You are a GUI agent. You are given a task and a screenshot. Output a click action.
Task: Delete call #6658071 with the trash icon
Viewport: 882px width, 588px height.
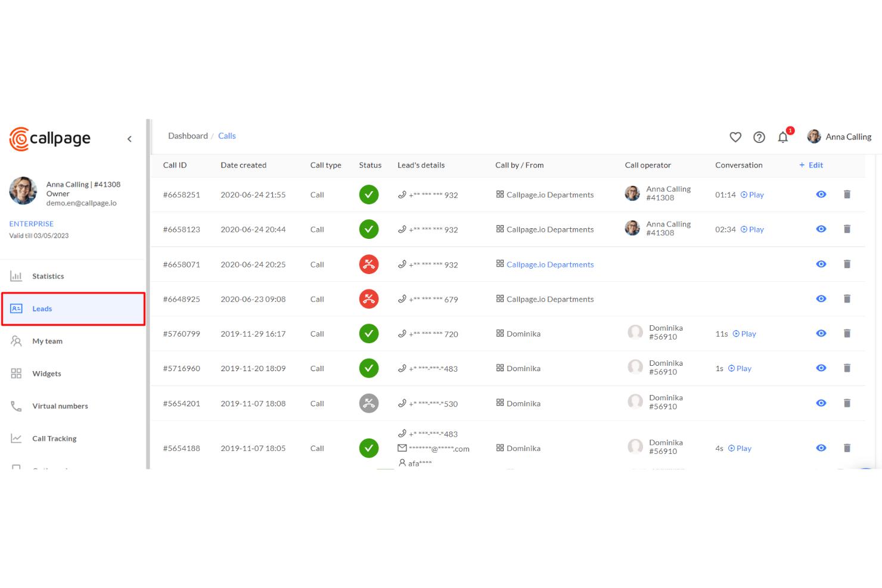(847, 264)
